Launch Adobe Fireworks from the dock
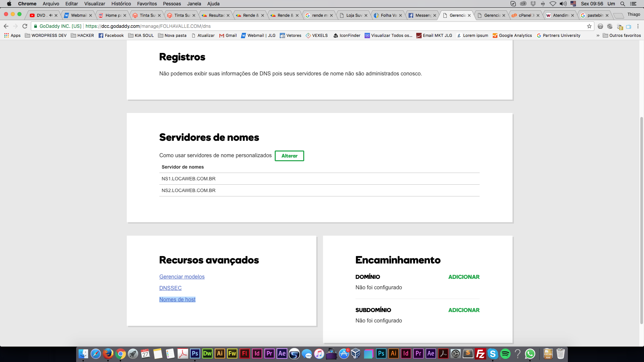Image resolution: width=644 pixels, height=362 pixels. coord(232,354)
